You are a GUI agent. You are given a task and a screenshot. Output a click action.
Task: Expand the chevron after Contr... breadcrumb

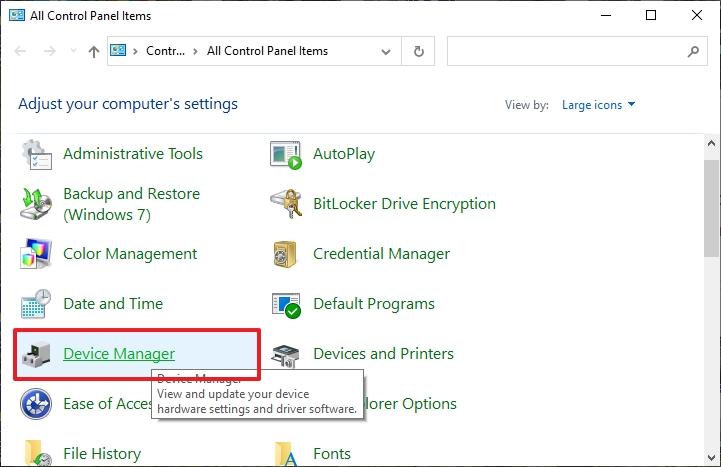point(195,51)
